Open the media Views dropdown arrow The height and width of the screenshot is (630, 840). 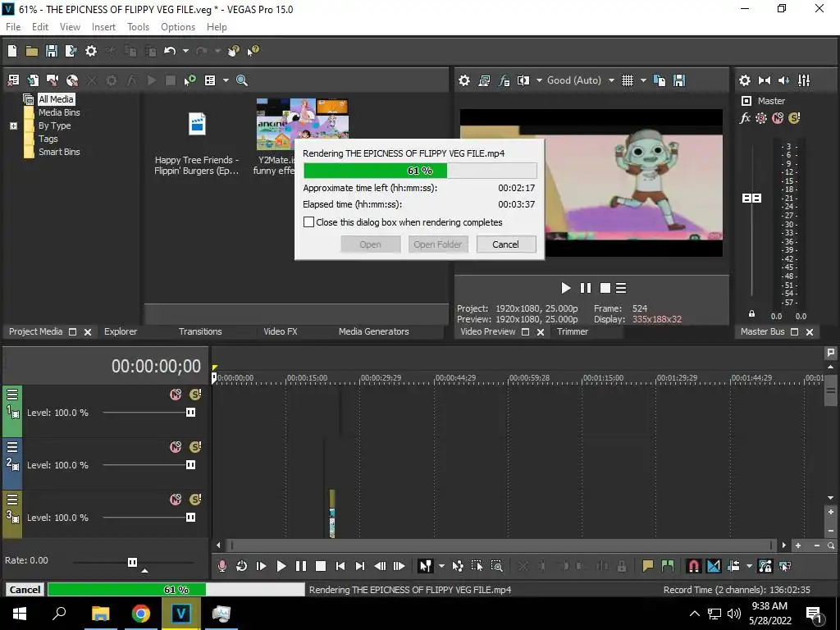226,80
